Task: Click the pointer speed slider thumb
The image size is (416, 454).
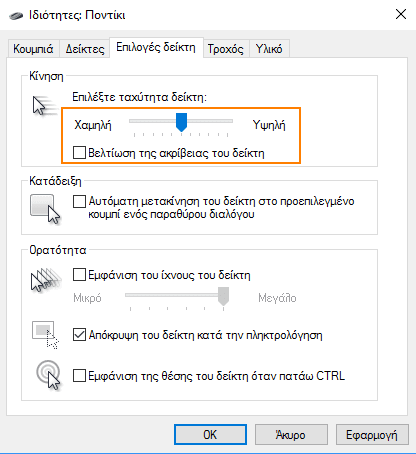Action: click(181, 122)
